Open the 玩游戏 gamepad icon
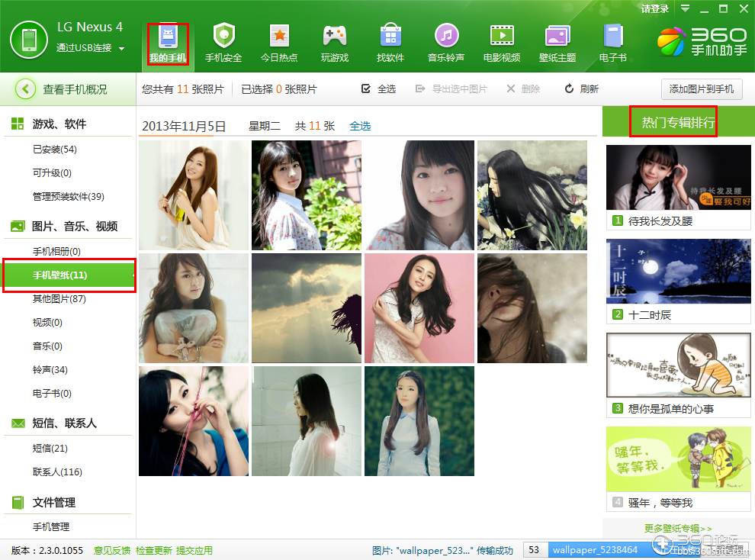The height and width of the screenshot is (560, 755). point(335,36)
